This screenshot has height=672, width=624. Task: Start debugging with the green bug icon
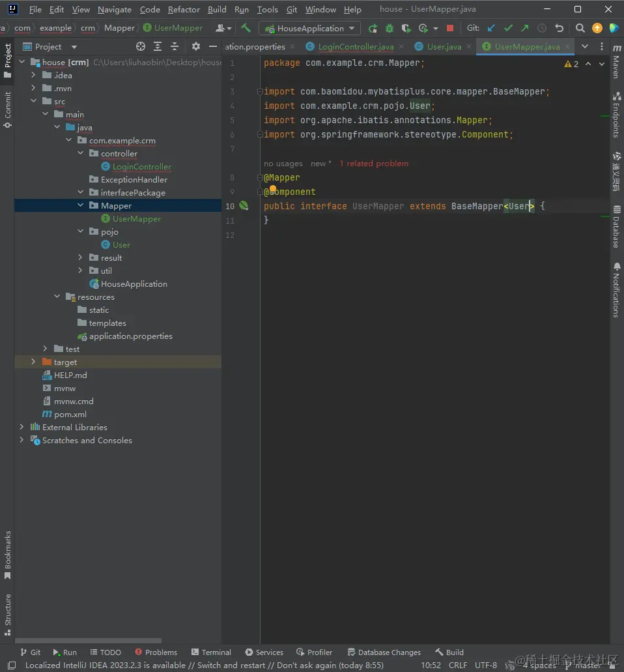pyautogui.click(x=390, y=28)
